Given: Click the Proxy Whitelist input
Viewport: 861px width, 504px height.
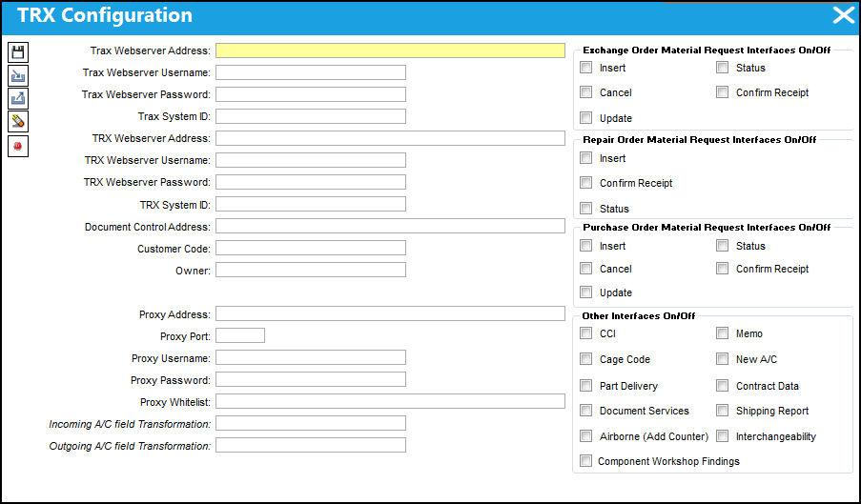Looking at the screenshot, I should 390,401.
